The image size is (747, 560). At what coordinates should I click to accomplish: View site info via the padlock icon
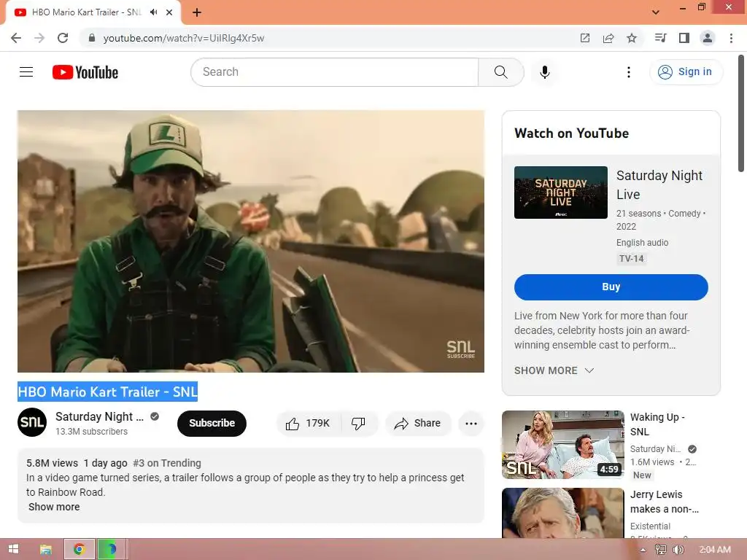coord(91,38)
